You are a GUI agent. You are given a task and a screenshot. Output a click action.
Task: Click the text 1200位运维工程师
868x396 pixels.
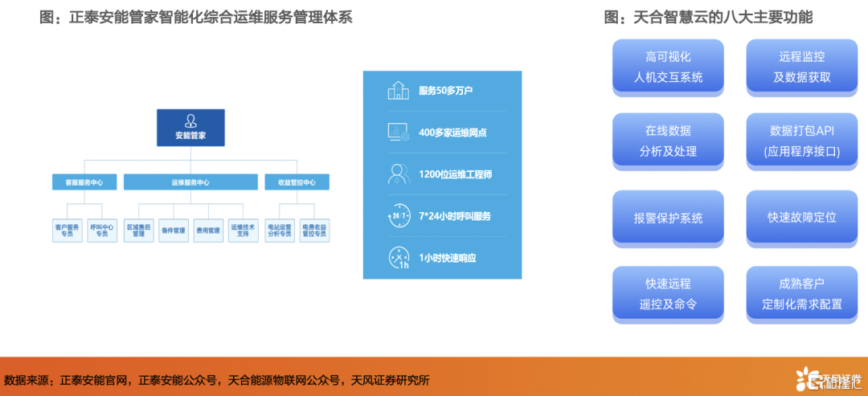click(456, 175)
